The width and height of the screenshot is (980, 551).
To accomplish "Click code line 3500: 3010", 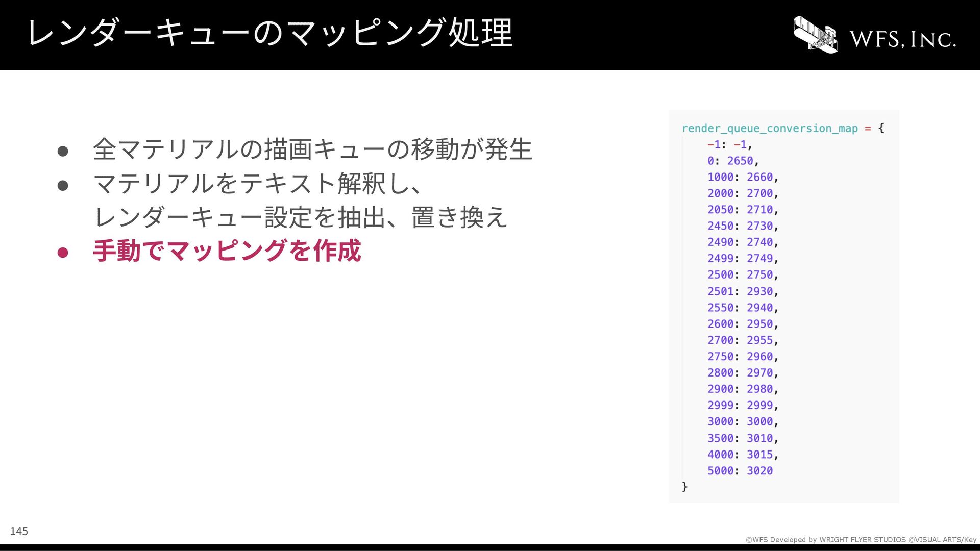I will pos(743,439).
